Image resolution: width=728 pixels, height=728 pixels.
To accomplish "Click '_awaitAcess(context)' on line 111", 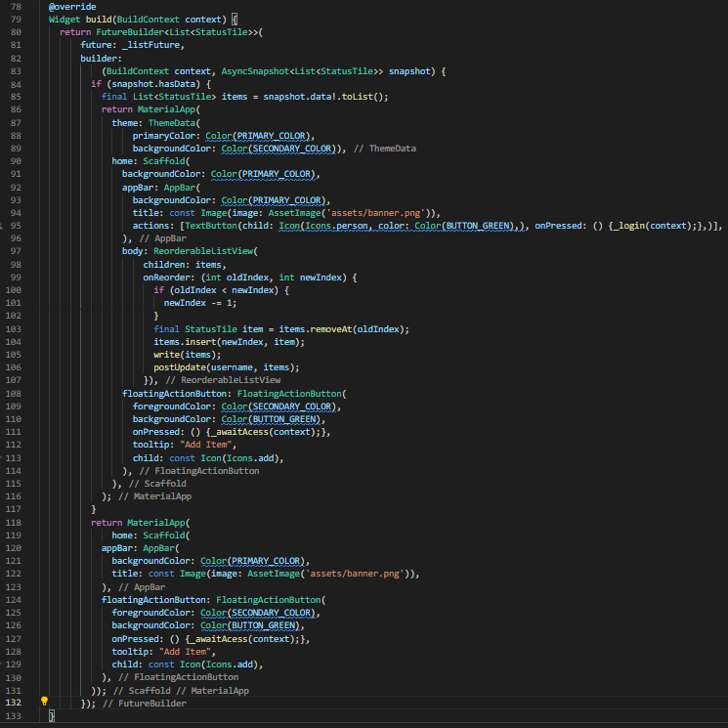I will (263, 432).
